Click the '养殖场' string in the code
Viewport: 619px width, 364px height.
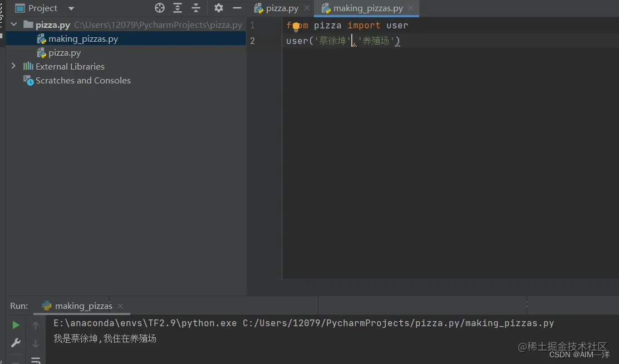click(376, 41)
